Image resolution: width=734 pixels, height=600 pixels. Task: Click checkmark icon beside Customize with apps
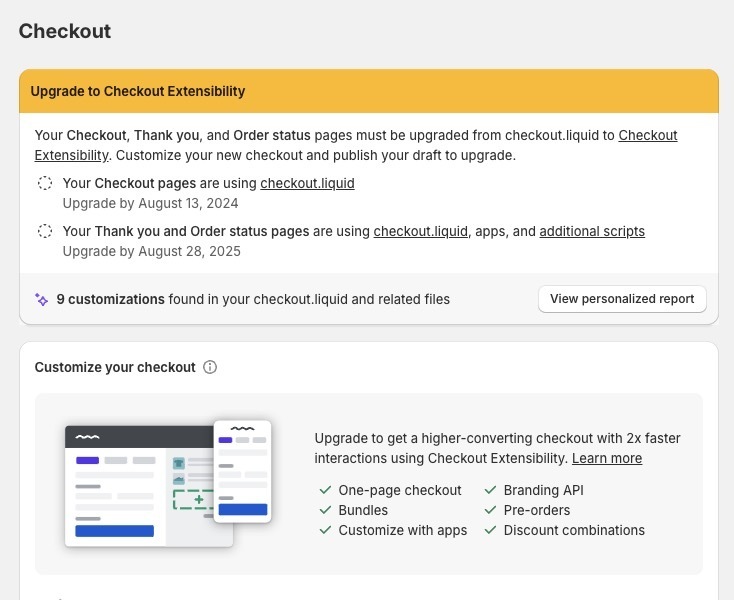[325, 530]
